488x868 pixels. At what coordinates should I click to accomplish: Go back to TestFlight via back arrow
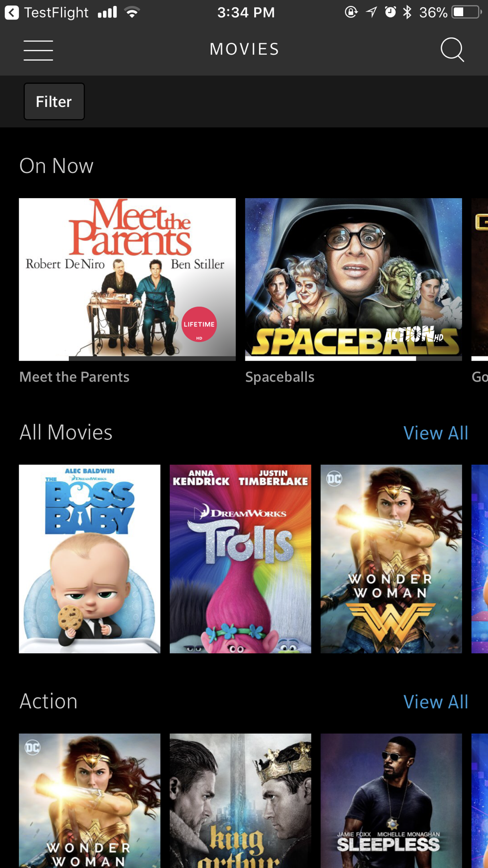(x=12, y=12)
